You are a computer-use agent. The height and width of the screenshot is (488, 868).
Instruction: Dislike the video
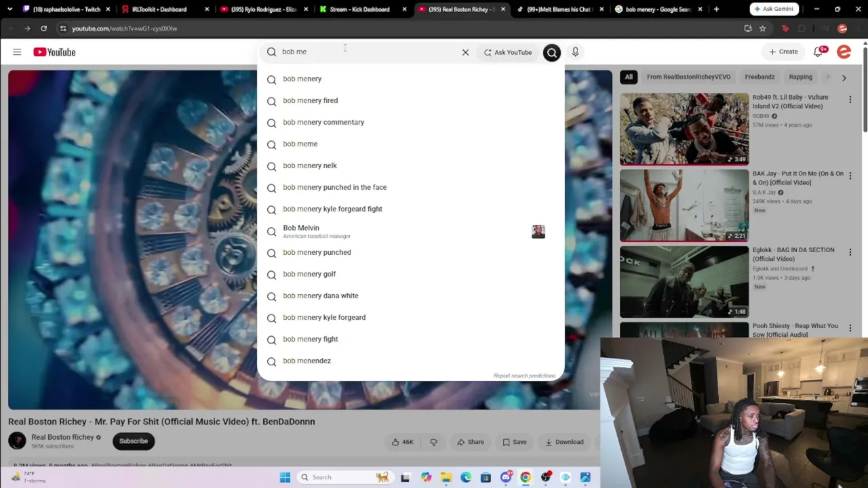433,442
